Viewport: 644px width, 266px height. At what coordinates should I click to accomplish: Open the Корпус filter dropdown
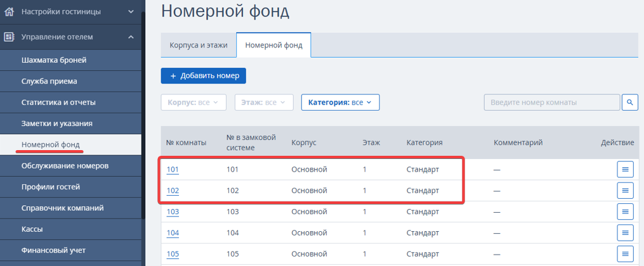point(194,103)
